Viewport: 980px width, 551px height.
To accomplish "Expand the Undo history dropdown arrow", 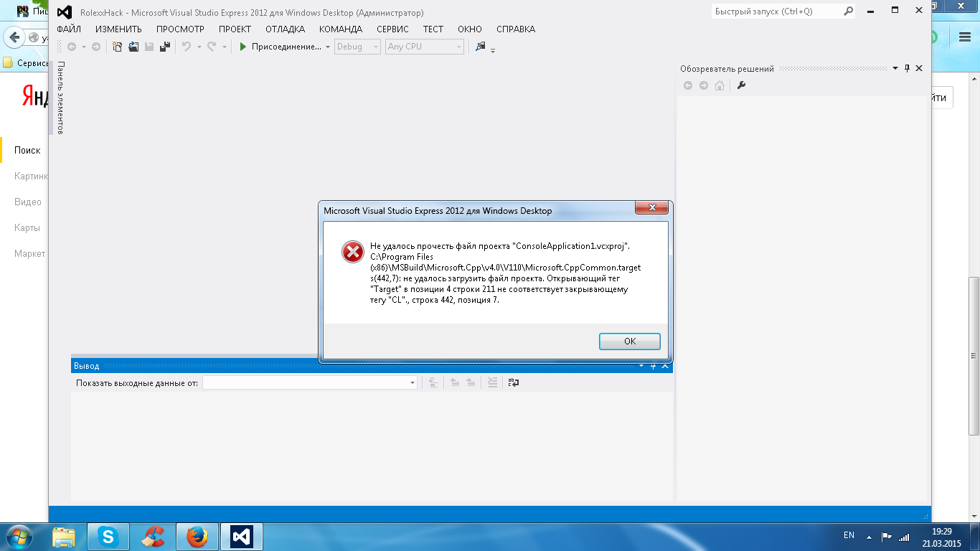I will click(199, 47).
